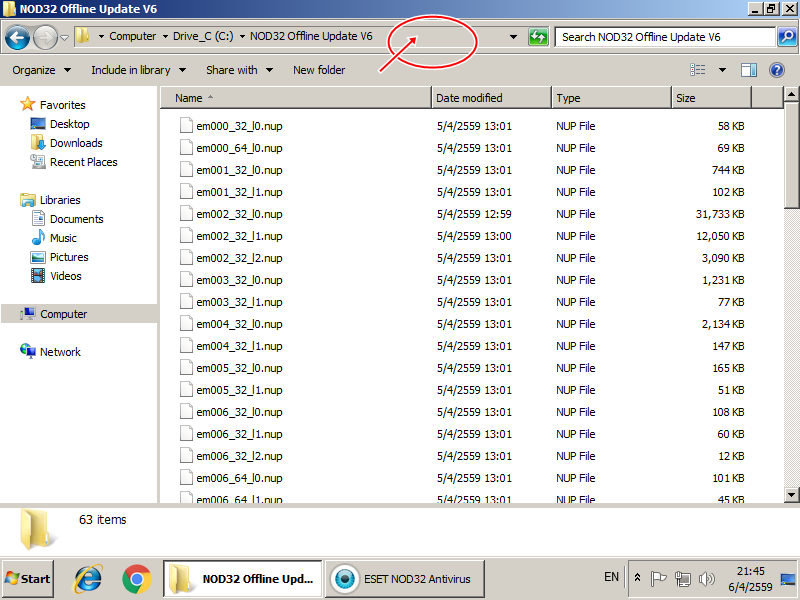This screenshot has width=800, height=600.
Task: Select Network in the navigation pane
Action: [60, 352]
